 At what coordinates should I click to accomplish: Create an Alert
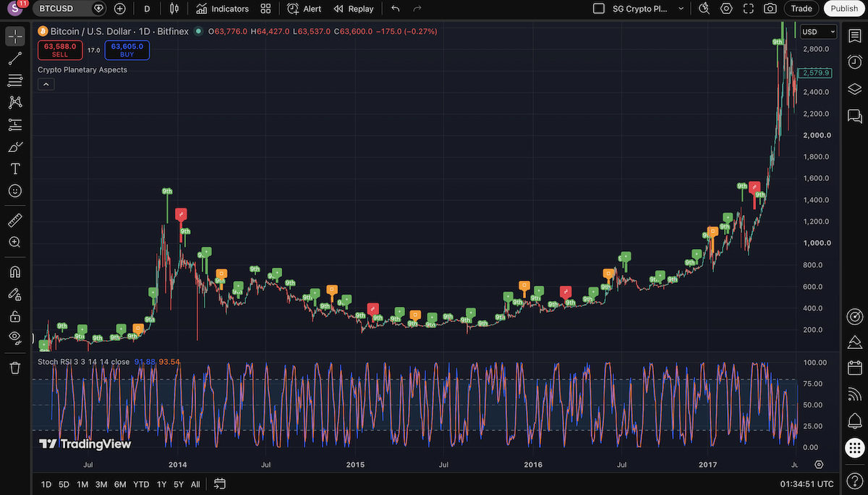click(304, 9)
